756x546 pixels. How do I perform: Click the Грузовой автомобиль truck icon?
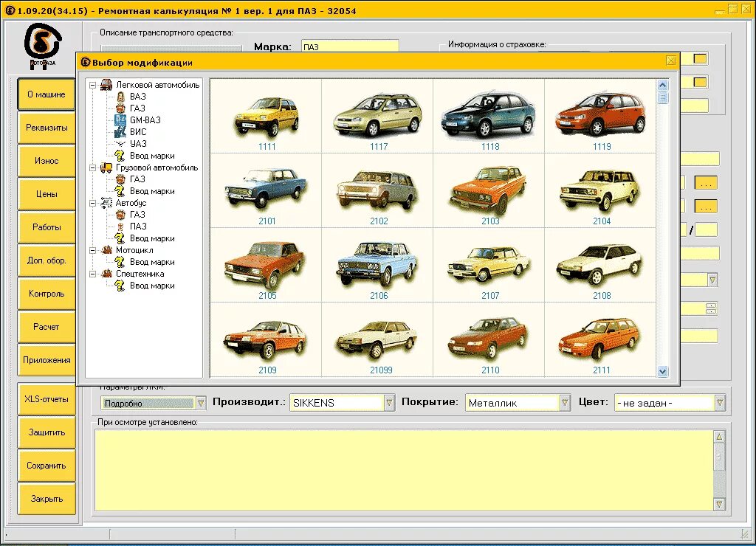tap(106, 167)
